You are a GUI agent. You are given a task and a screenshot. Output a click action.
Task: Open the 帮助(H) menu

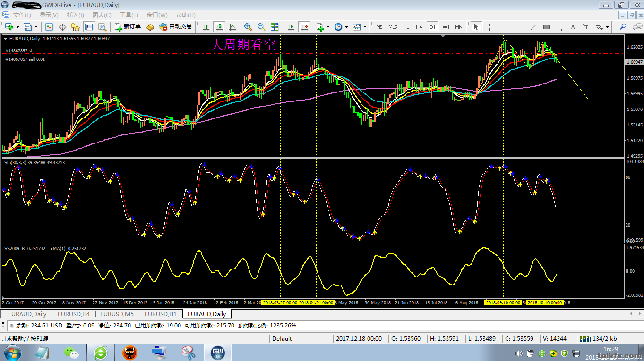pyautogui.click(x=186, y=15)
